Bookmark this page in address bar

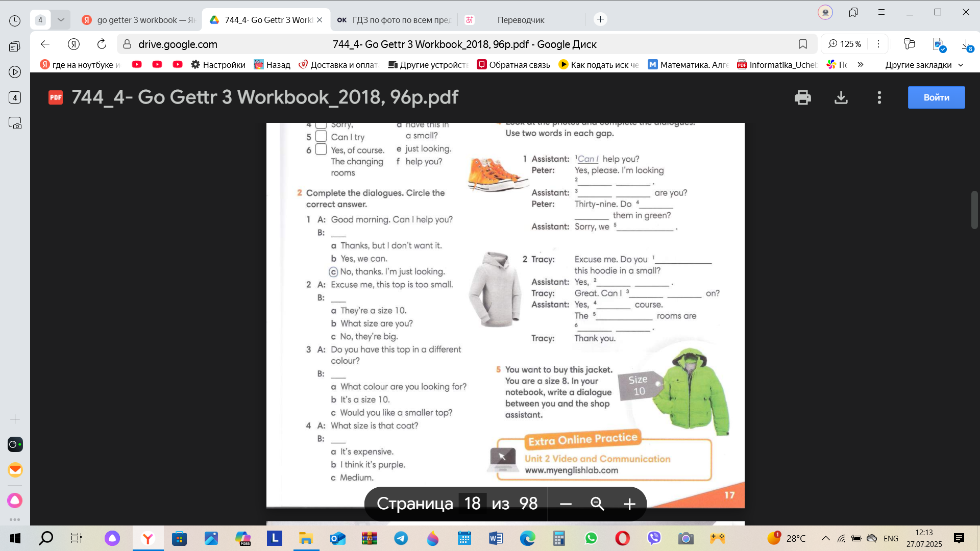point(802,44)
